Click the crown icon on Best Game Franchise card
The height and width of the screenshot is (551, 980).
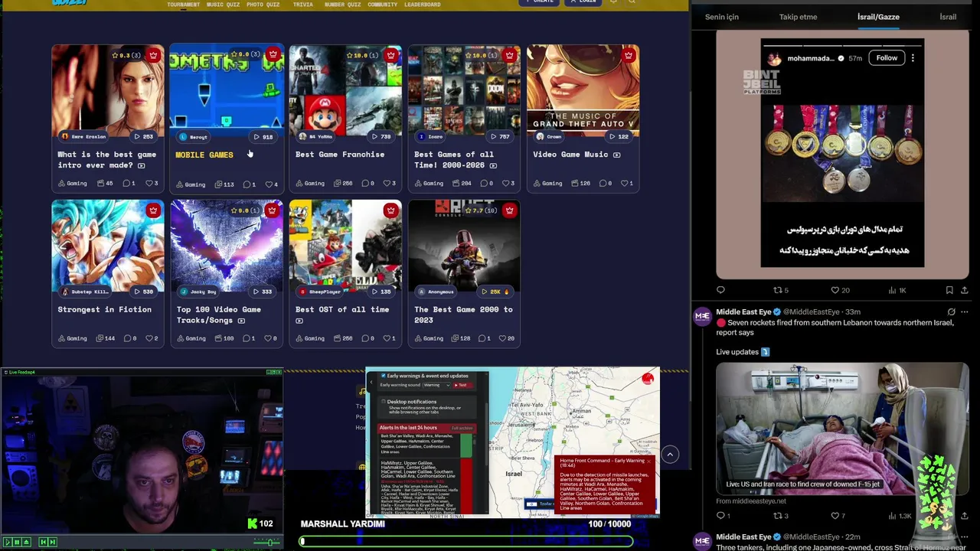point(391,55)
